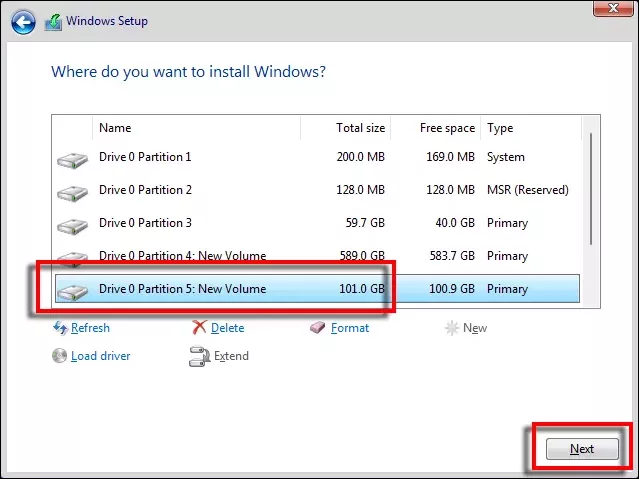The image size is (639, 479).
Task: Click the partition list scrollbar thumb
Action: 591,189
